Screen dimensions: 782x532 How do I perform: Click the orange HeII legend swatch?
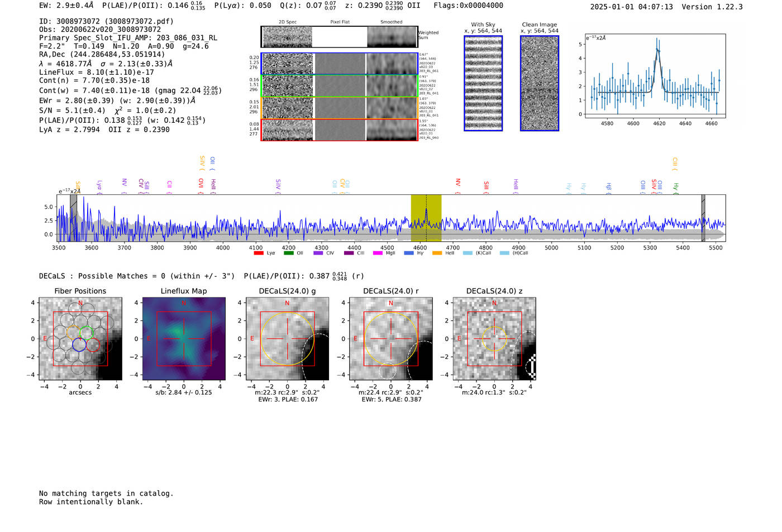coord(437,253)
